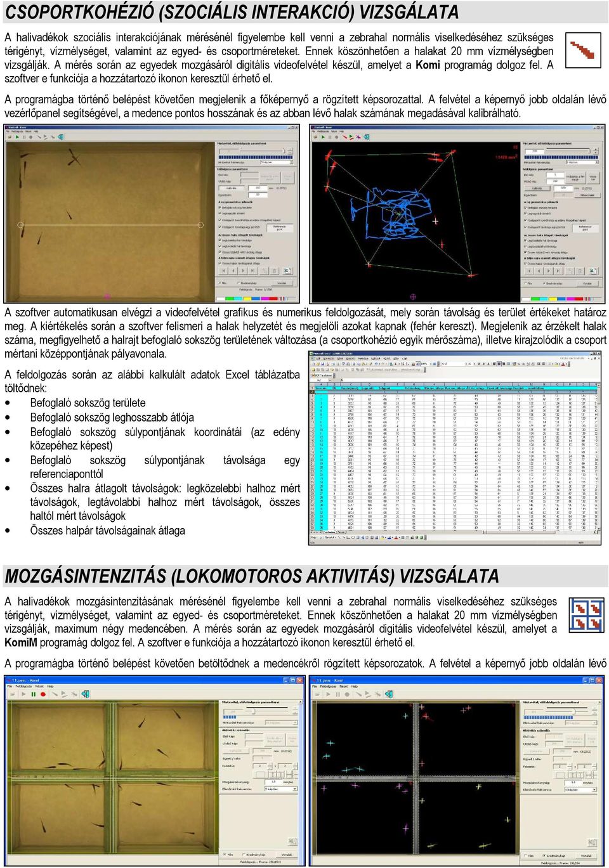Screen dimensions: 609x868
Task: Click the bottom button beside radios, bottom-right KomiM window
Action: [586, 856]
